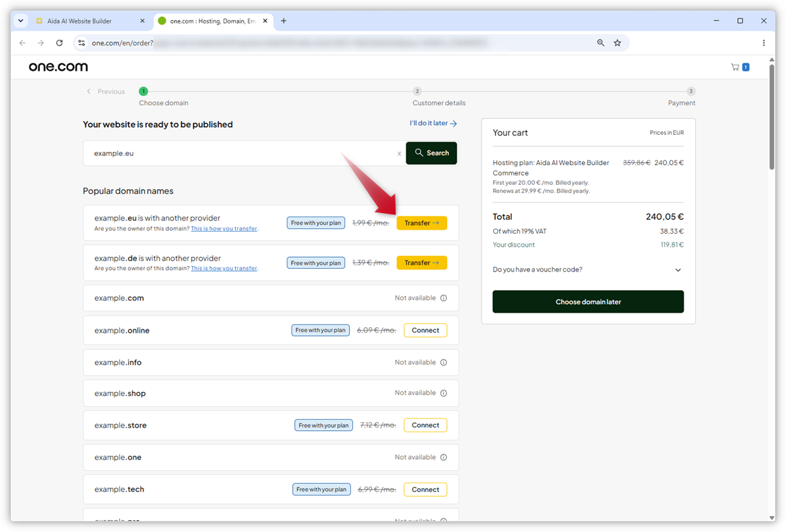
Task: Transfer the example.eu domain
Action: coord(422,223)
